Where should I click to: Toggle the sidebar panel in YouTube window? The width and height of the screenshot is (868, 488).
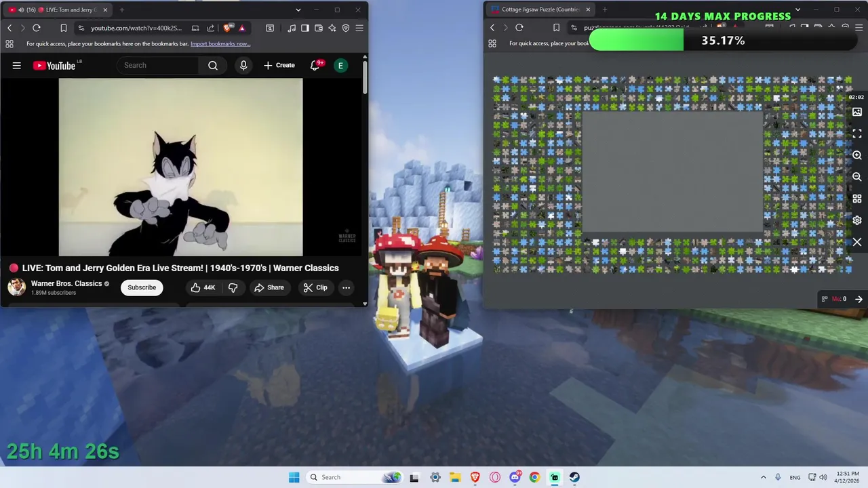click(305, 28)
